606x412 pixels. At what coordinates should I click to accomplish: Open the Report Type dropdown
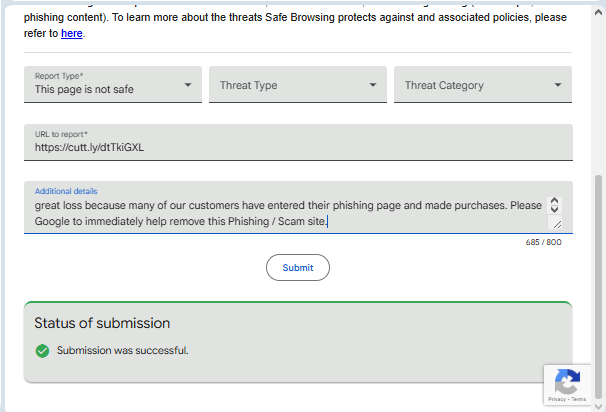tap(113, 84)
